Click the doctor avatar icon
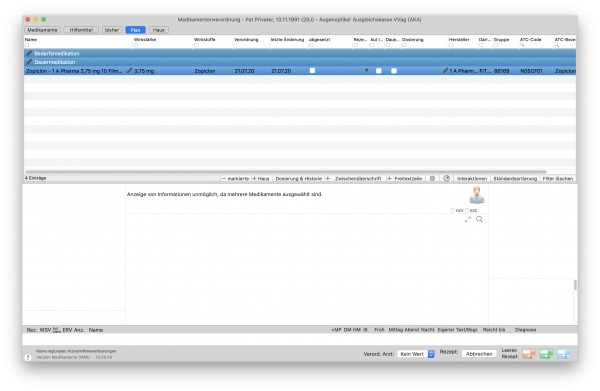Screen dimensions: 600x391 pos(477,195)
